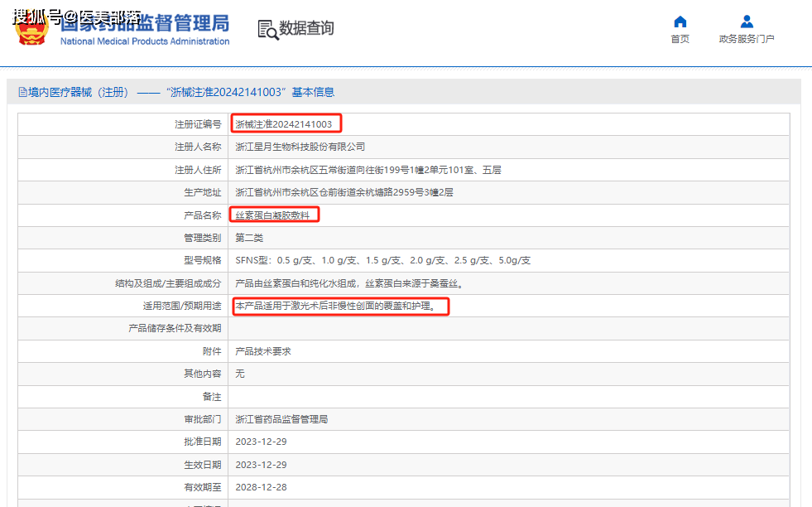Click the 数据查询 heading text
Screen dimensions: 812x507
306,28
